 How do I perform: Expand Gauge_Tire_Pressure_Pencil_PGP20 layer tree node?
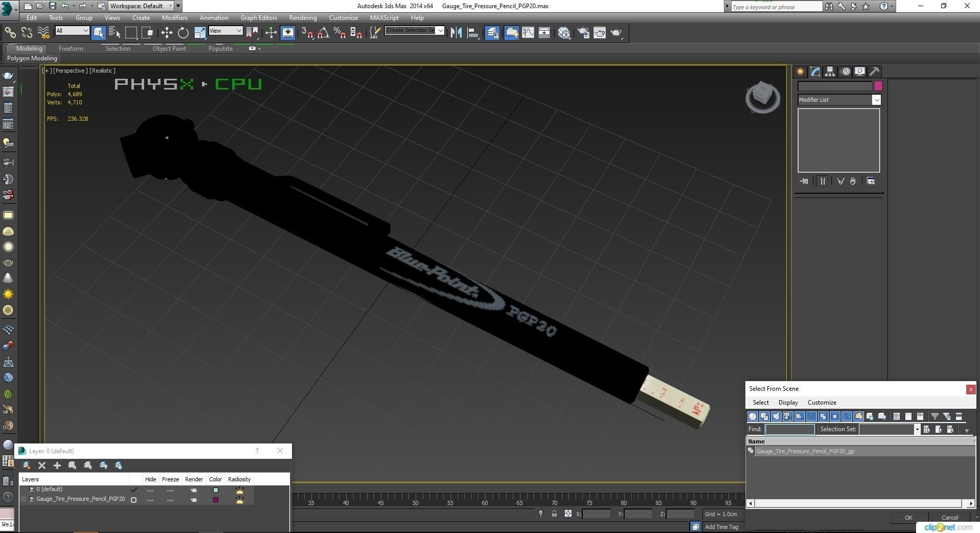pos(23,499)
